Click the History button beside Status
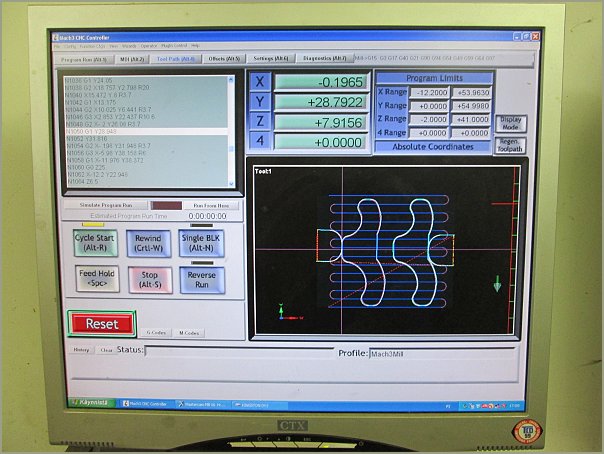Viewport: 604px width, 454px height. coord(82,351)
